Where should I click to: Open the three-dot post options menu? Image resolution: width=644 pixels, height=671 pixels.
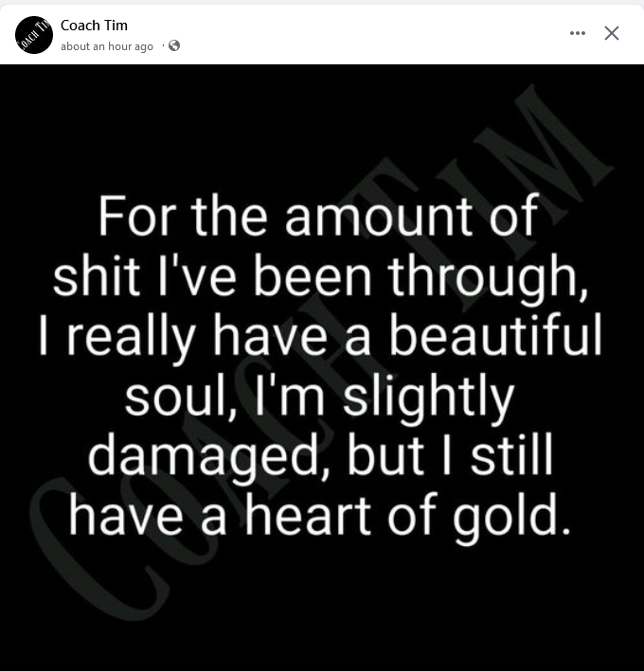(578, 33)
